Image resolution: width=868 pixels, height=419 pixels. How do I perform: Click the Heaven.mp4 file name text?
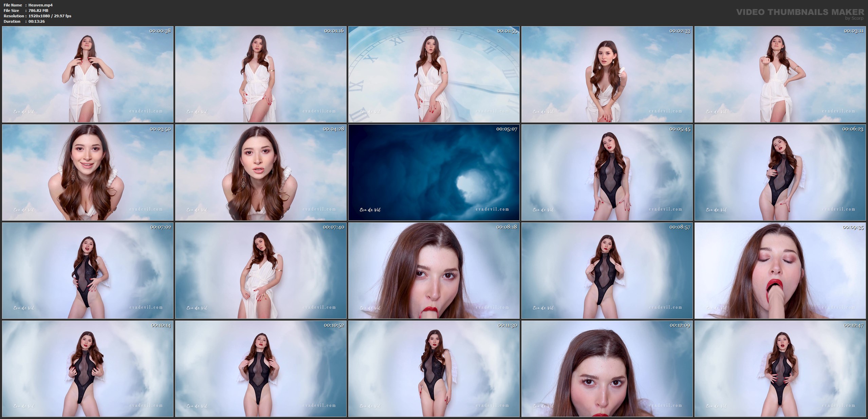tap(40, 5)
